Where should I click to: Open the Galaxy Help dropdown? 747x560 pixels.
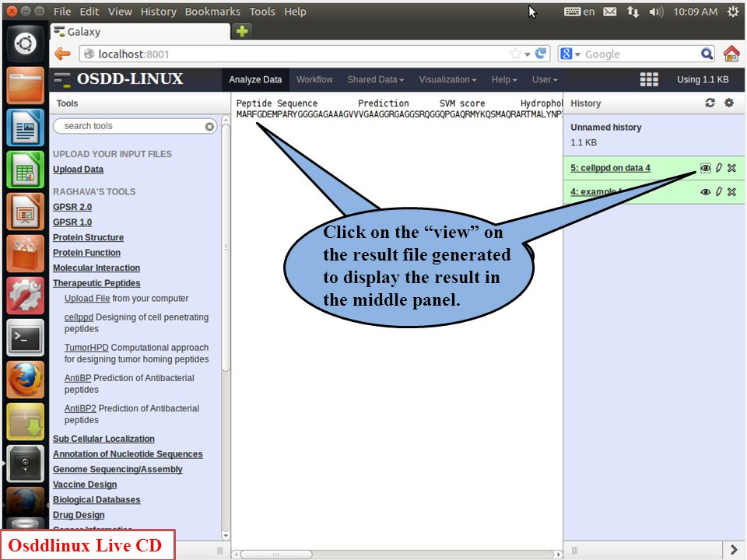(x=504, y=79)
